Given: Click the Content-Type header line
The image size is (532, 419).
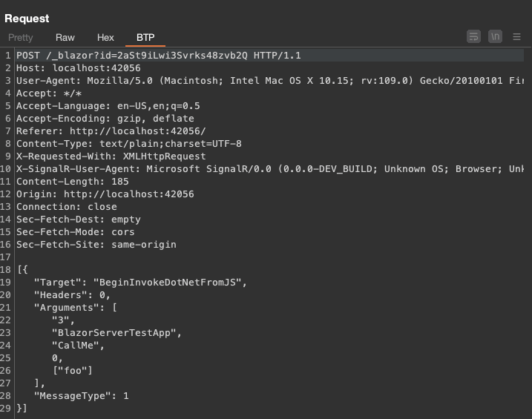Looking at the screenshot, I should [129, 144].
